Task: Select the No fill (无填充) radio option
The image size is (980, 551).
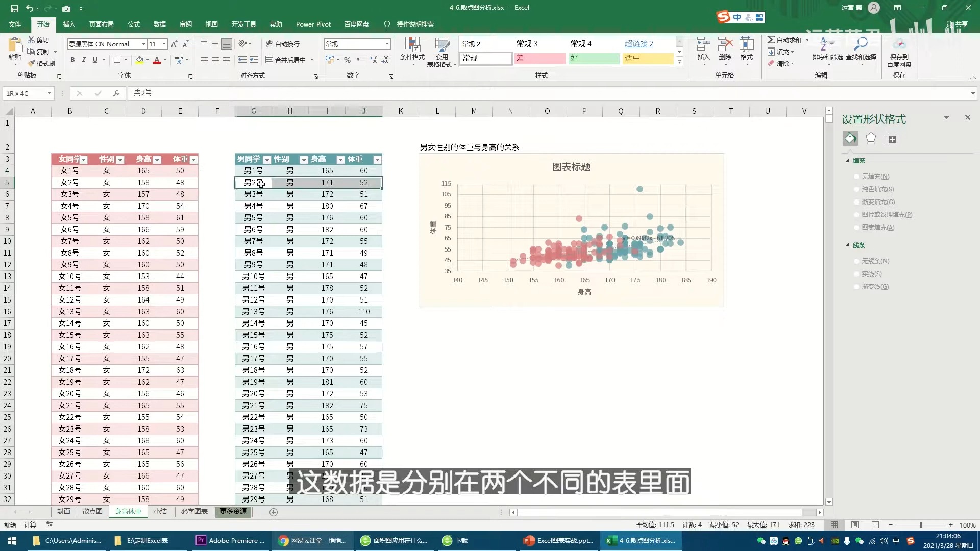Action: click(x=856, y=177)
